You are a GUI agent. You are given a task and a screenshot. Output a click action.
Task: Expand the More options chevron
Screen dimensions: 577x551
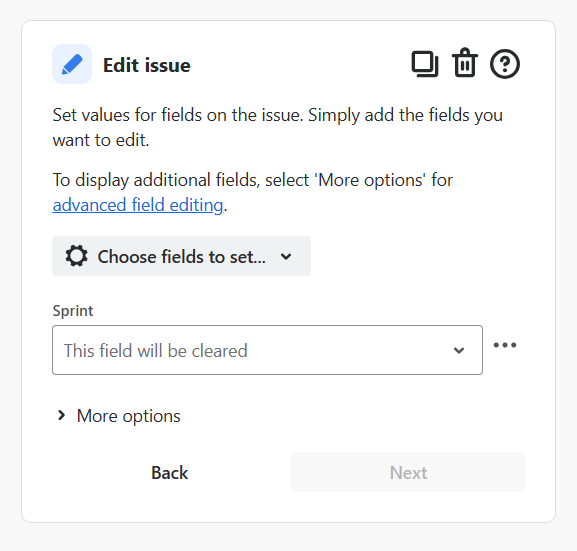coord(61,416)
